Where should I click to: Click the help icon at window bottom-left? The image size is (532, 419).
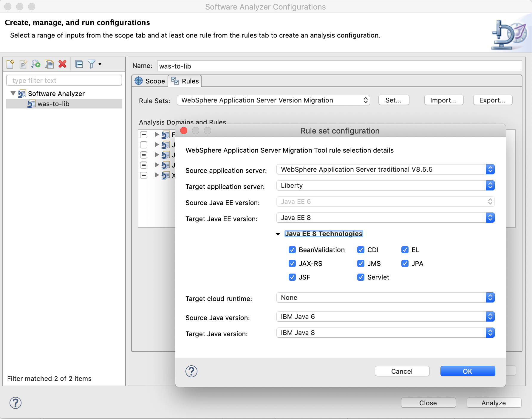point(16,403)
